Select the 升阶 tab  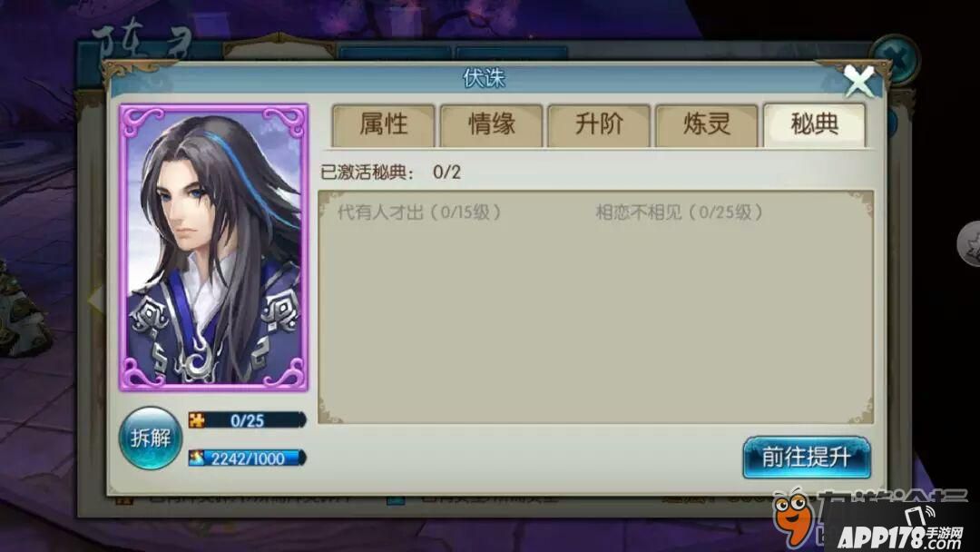point(599,125)
